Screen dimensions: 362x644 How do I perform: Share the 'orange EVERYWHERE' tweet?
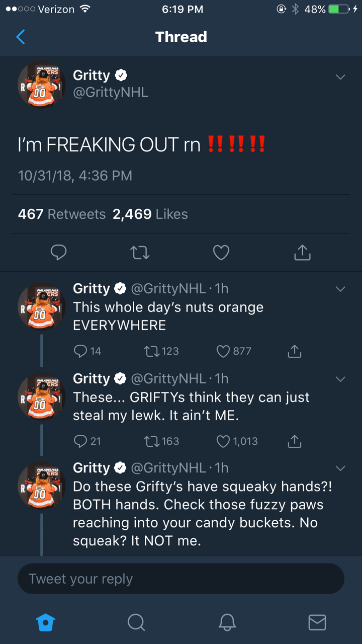click(295, 351)
